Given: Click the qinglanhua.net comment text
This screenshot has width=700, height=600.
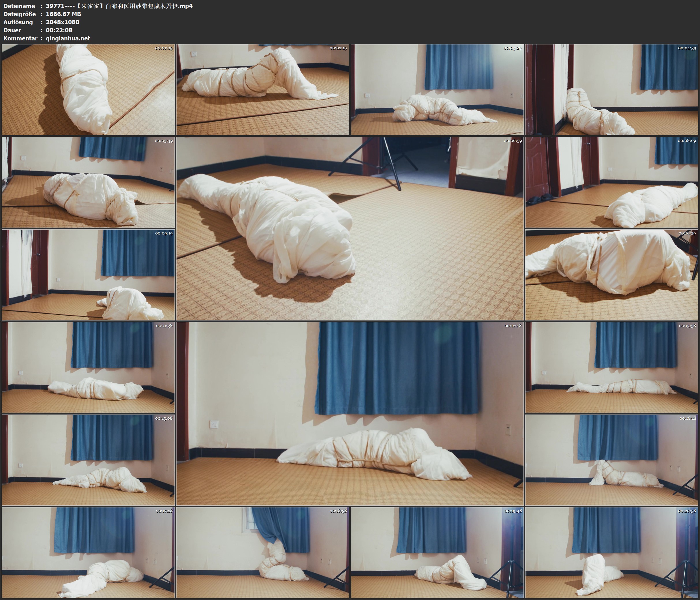Looking at the screenshot, I should (x=68, y=38).
